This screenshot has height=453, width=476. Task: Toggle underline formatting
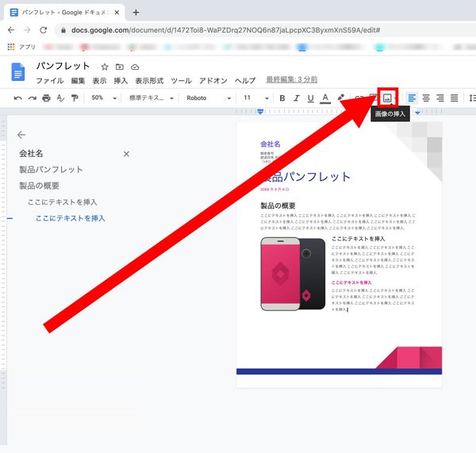310,98
